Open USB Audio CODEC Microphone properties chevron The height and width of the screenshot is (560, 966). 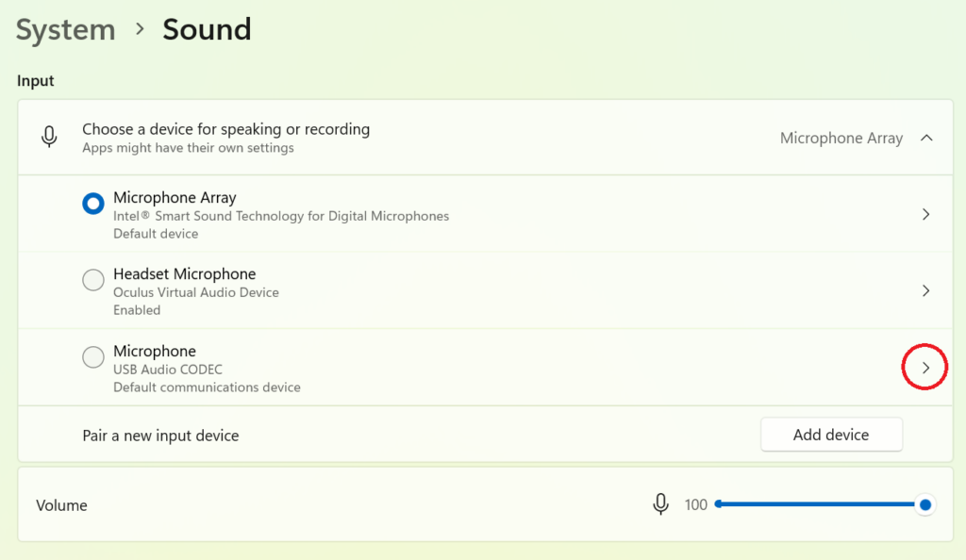coord(925,368)
